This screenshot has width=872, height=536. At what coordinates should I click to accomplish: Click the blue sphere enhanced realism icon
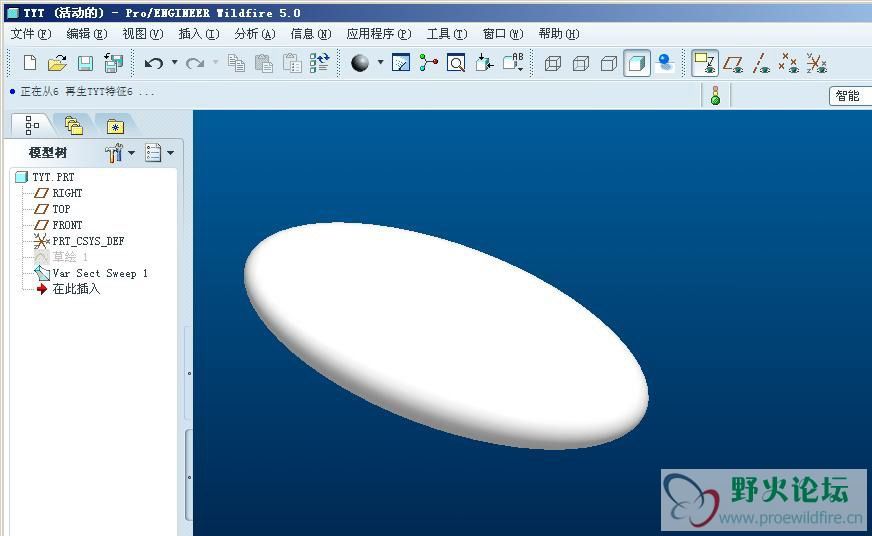coord(665,63)
